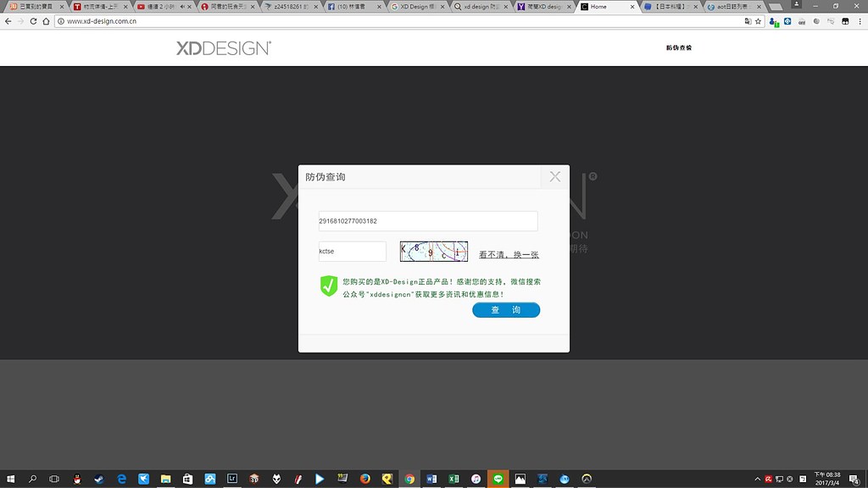Open Task View on the taskbar
The height and width of the screenshot is (488, 868).
click(54, 479)
